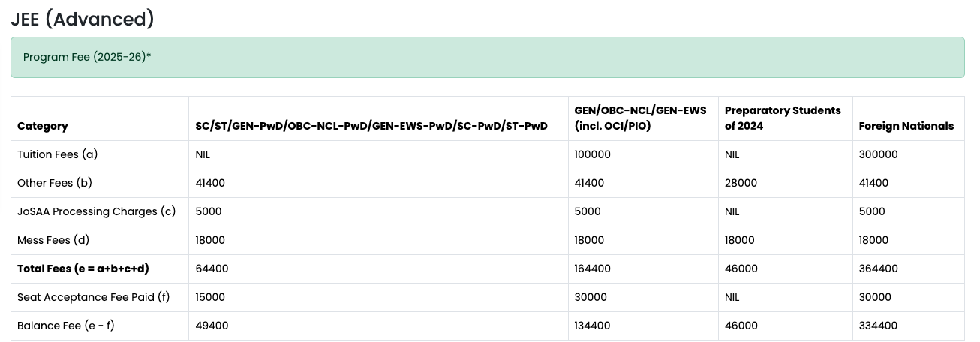The width and height of the screenshot is (980, 342).
Task: Select Total Fees value 164400
Action: pos(592,268)
